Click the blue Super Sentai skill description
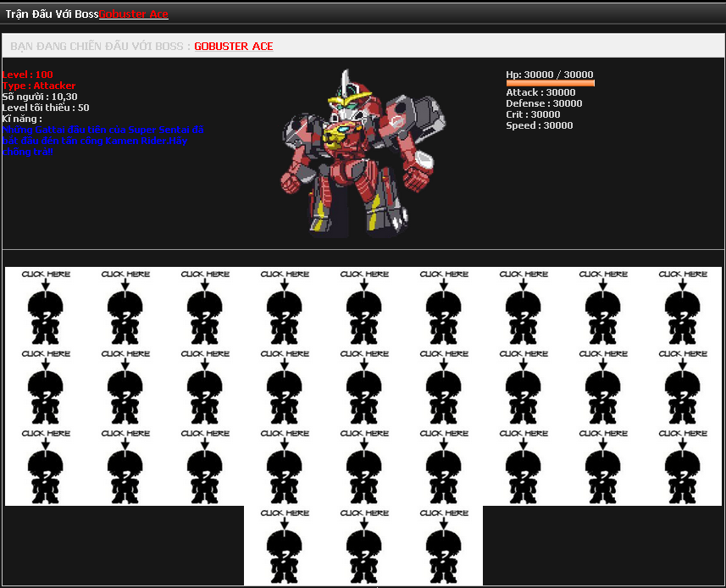This screenshot has width=726, height=588. click(x=103, y=141)
